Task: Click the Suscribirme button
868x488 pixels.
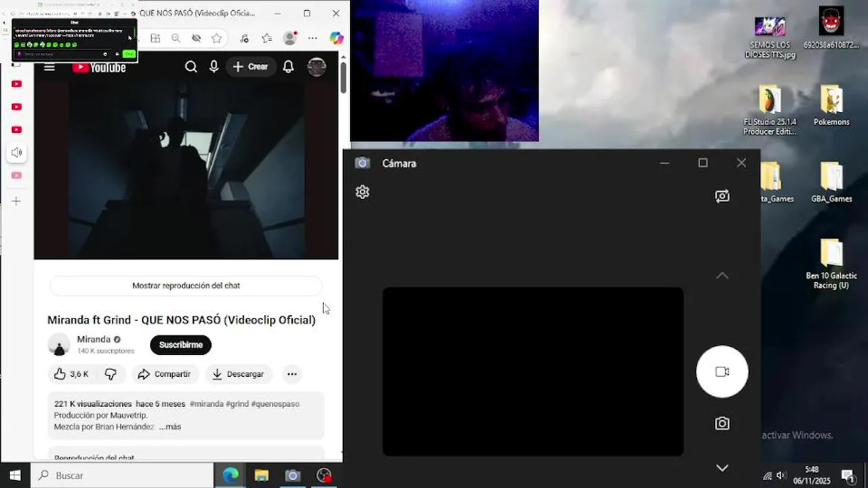Action: (x=181, y=345)
